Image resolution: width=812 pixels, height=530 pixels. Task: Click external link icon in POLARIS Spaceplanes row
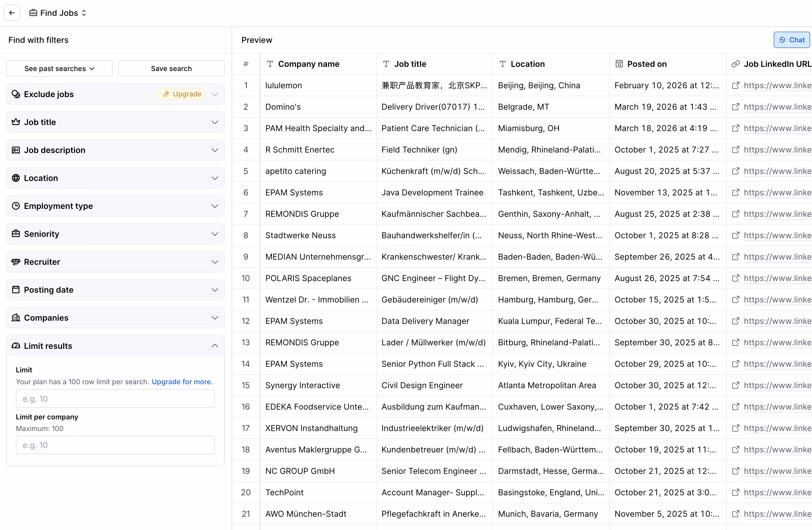[x=736, y=278]
